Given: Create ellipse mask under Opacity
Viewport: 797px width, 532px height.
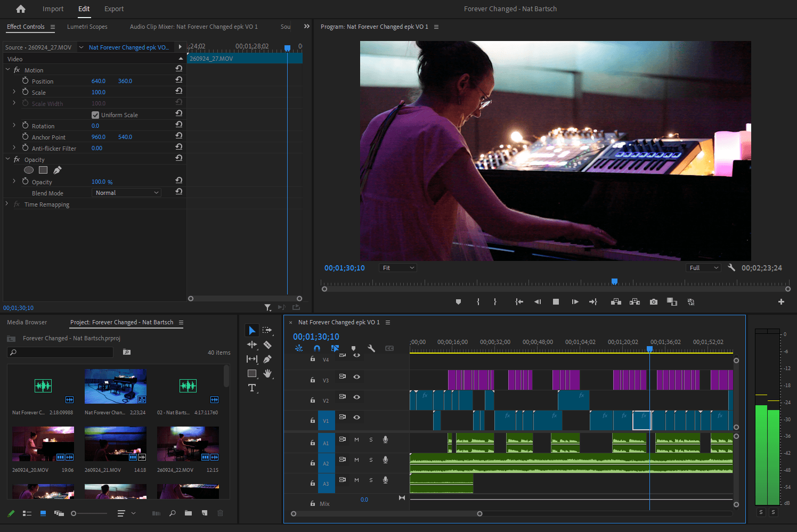Looking at the screenshot, I should pyautogui.click(x=29, y=170).
